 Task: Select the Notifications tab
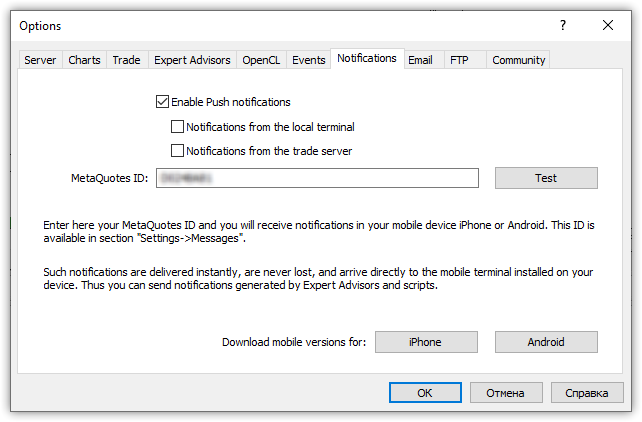pos(367,59)
